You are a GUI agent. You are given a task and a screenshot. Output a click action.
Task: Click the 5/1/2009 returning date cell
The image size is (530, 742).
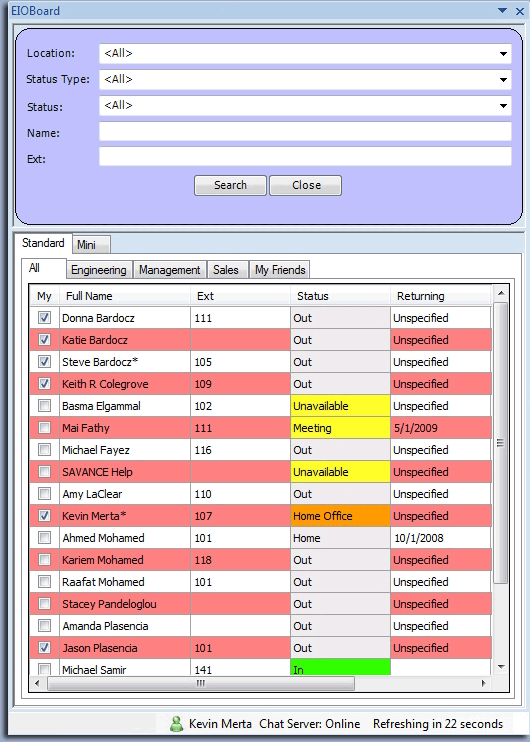tap(441, 428)
